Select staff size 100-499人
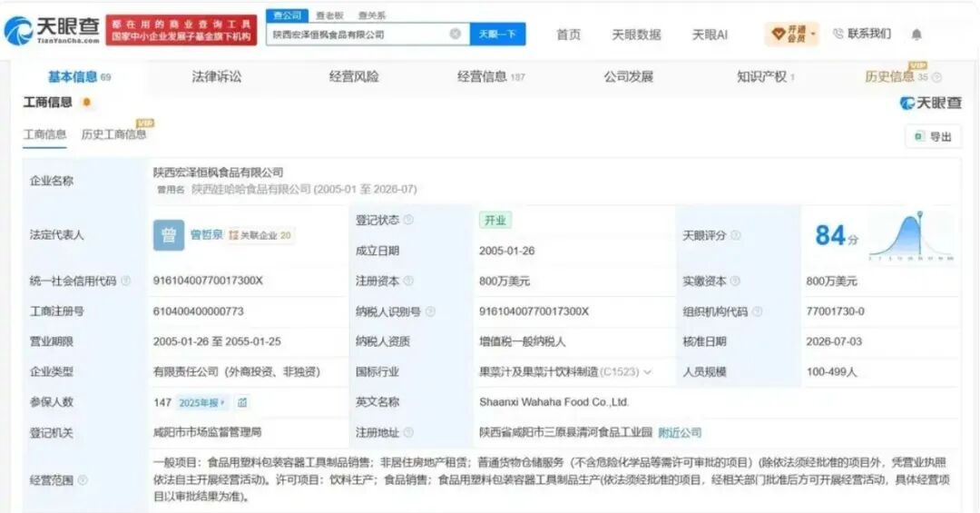The height and width of the screenshot is (513, 980). tap(831, 372)
